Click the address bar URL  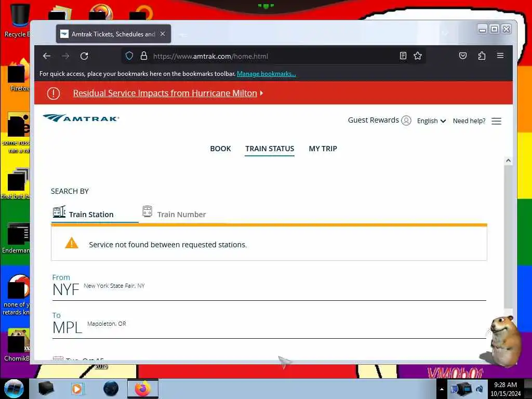[x=210, y=56]
